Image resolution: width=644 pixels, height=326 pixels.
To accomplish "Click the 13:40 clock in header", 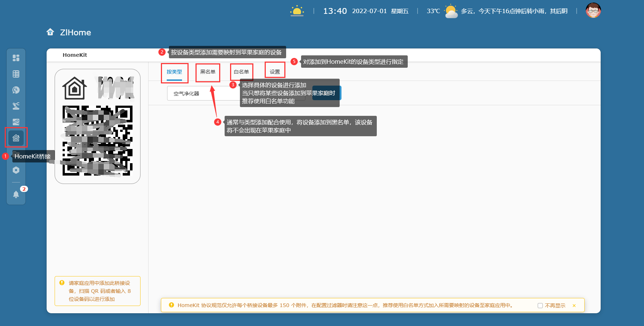I will coord(335,11).
